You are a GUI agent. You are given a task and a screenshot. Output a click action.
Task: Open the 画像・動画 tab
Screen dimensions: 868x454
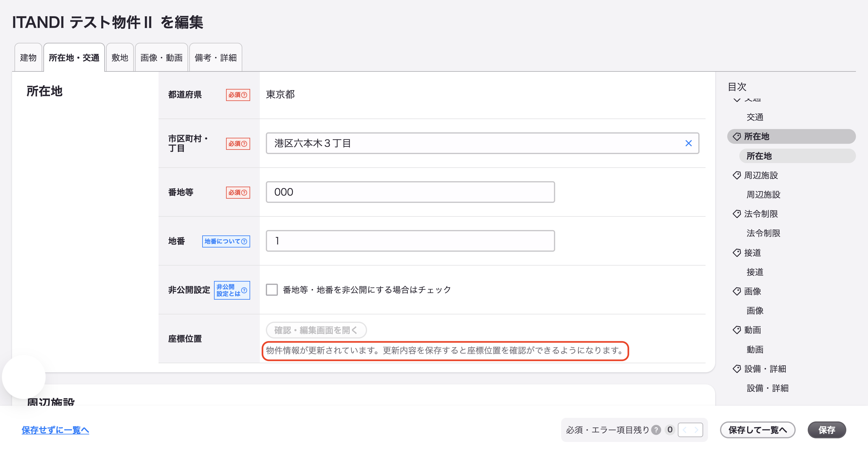(x=162, y=58)
